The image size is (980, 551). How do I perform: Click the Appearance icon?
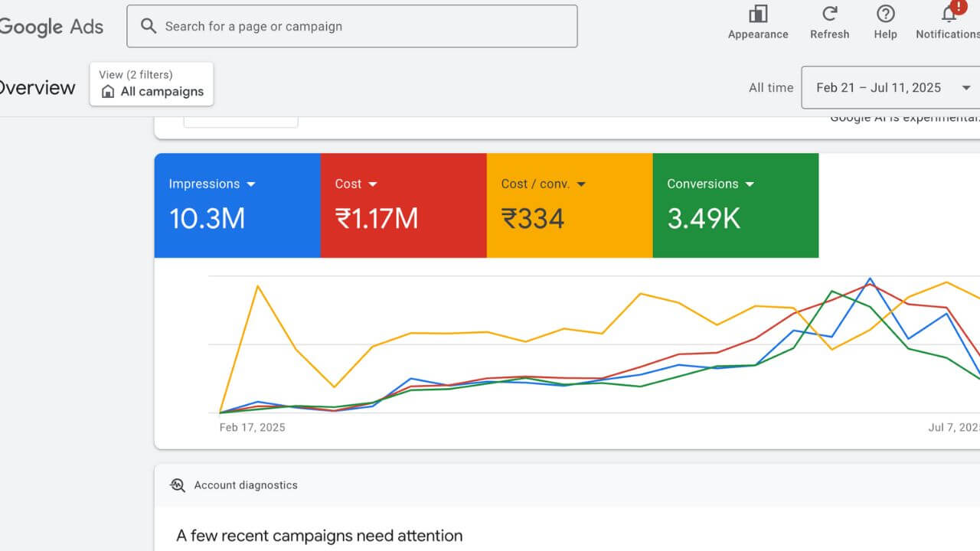(x=758, y=15)
